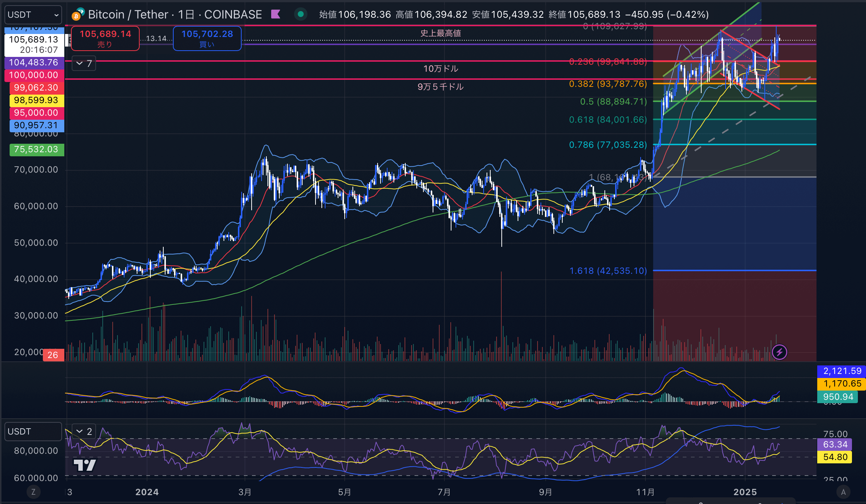Click the orange signal value tag 1,170.65
Screen dimensions: 866x504
[842, 384]
